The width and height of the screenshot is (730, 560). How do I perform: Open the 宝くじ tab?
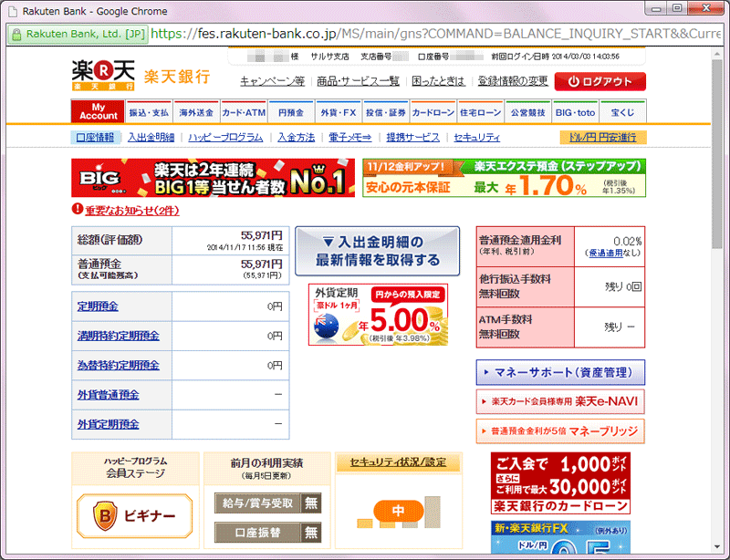click(623, 112)
